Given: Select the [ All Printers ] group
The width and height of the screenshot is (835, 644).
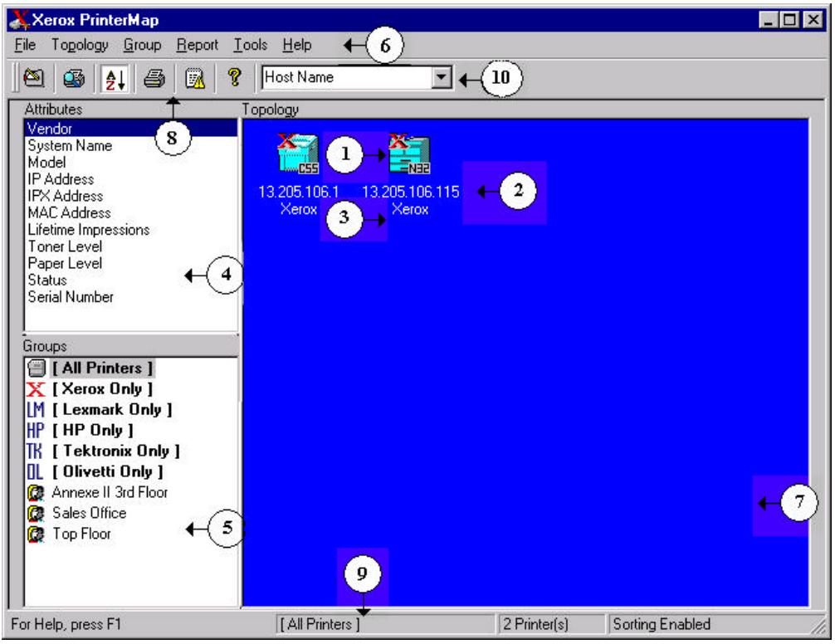Looking at the screenshot, I should click(x=102, y=368).
